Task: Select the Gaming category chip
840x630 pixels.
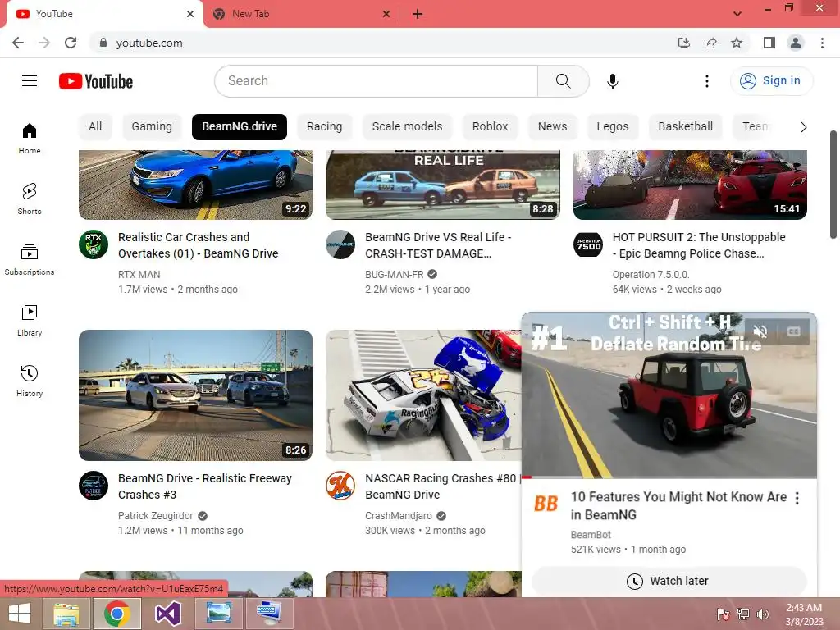Action: tap(152, 126)
